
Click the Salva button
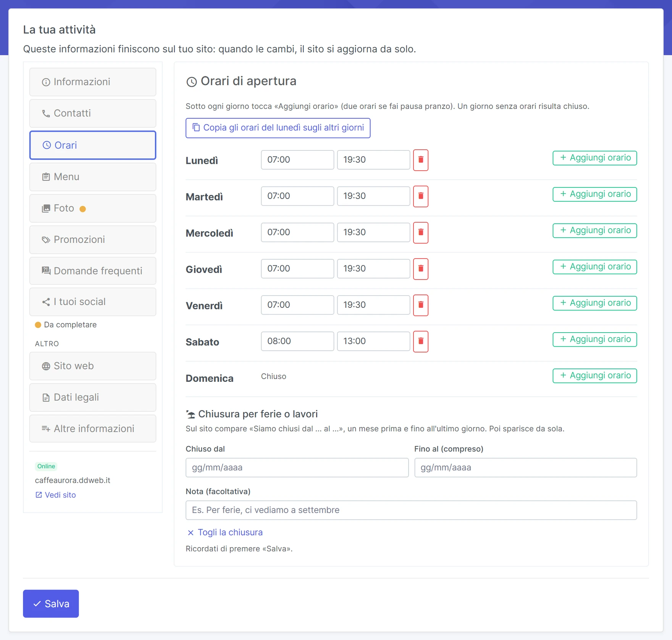pyautogui.click(x=51, y=604)
